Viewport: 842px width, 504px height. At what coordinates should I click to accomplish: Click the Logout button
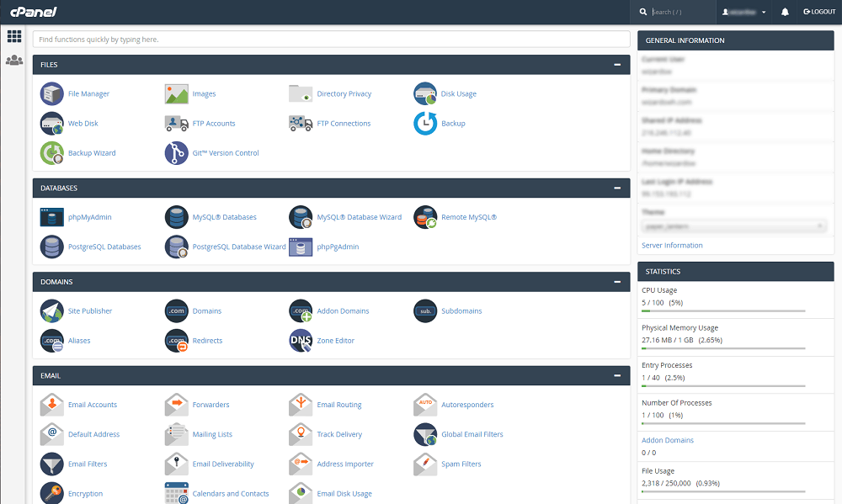point(819,12)
